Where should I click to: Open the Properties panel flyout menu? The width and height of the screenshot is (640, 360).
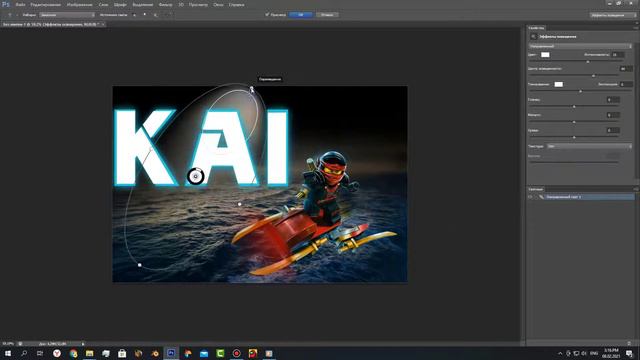pyautogui.click(x=636, y=28)
